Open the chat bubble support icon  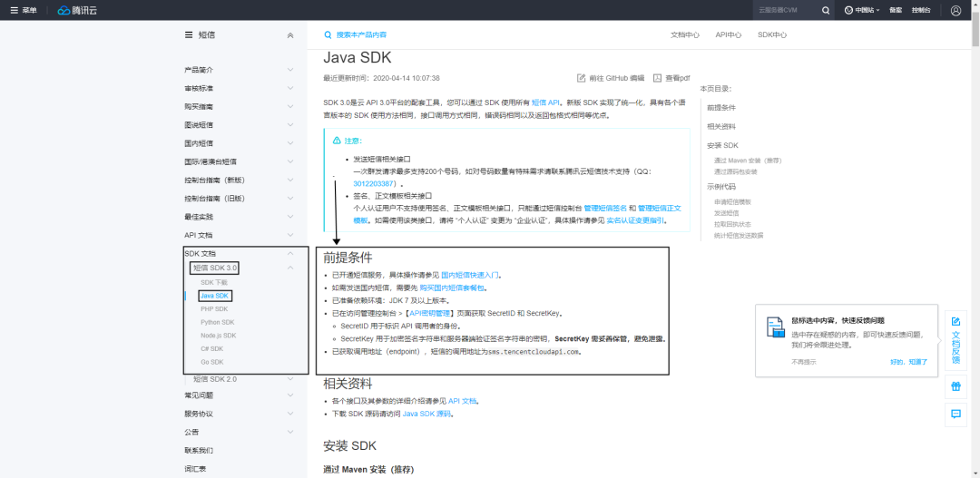click(955, 414)
